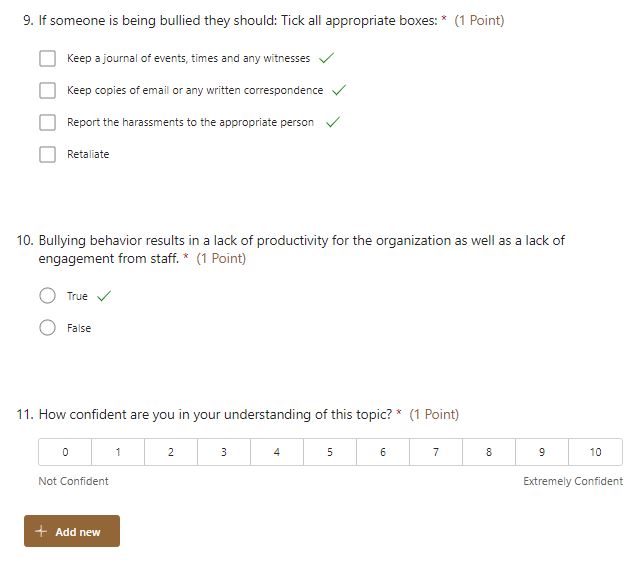Choose confidence rating 0
This screenshot has width=641, height=566.
click(65, 452)
